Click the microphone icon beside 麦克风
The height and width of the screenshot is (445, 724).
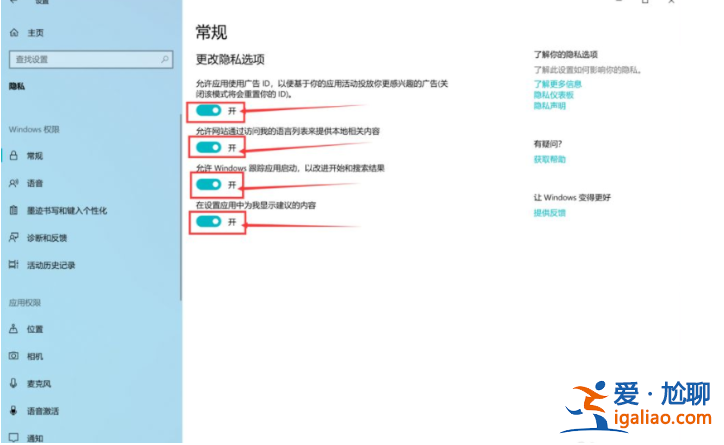14,383
